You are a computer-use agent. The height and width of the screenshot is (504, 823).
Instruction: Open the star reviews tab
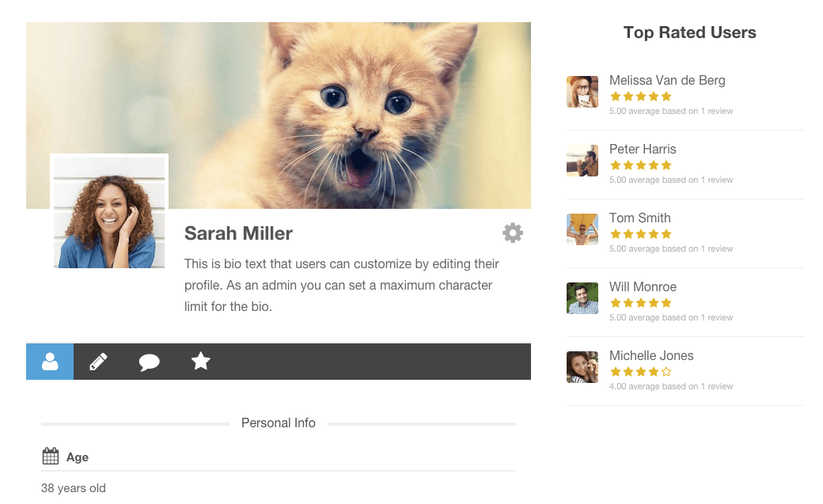pos(201,362)
